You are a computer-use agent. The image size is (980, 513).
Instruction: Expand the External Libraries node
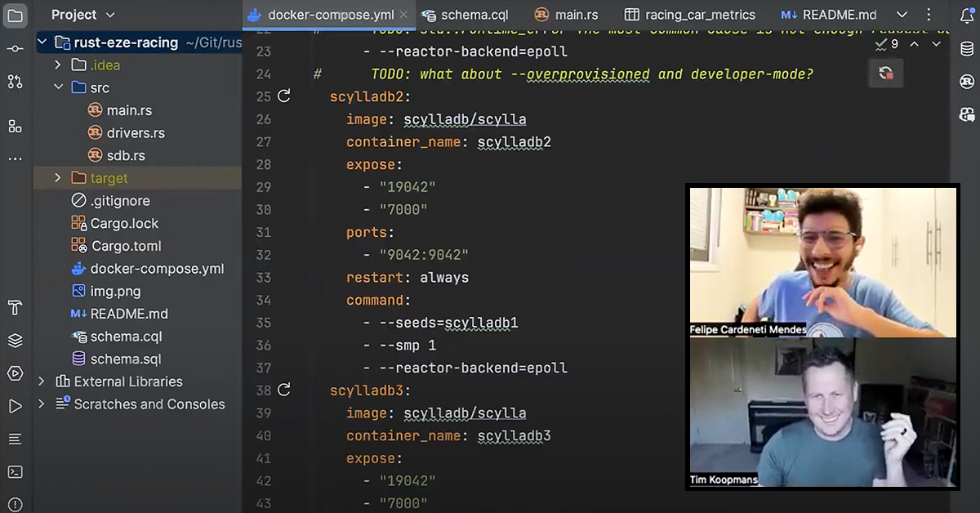[42, 381]
